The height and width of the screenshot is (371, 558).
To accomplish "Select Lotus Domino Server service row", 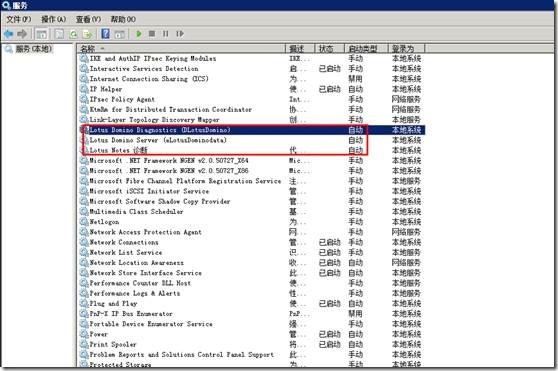I will (252, 140).
